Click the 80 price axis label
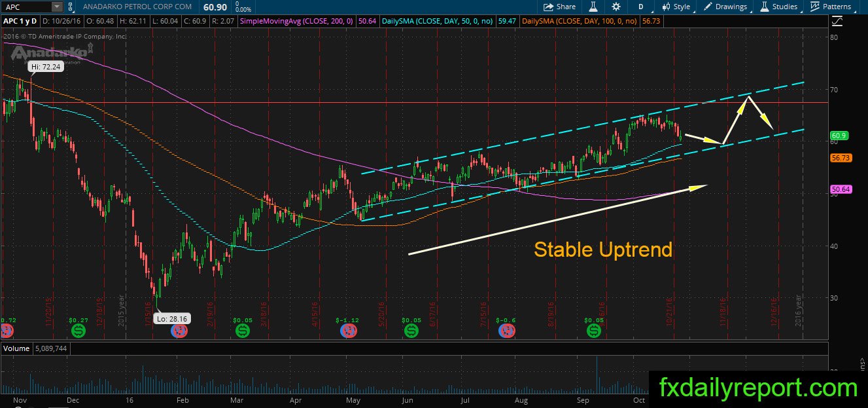This screenshot has width=868, height=408. pyautogui.click(x=833, y=37)
